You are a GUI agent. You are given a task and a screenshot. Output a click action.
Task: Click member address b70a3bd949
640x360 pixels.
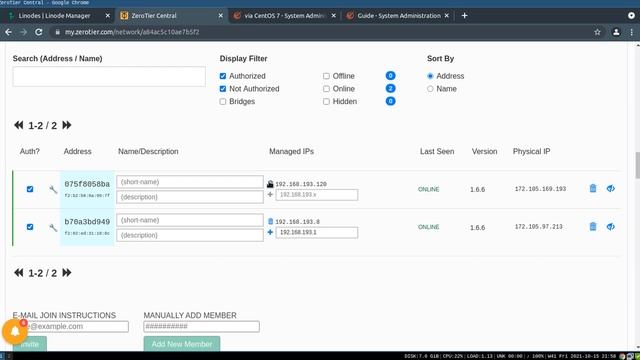point(87,222)
